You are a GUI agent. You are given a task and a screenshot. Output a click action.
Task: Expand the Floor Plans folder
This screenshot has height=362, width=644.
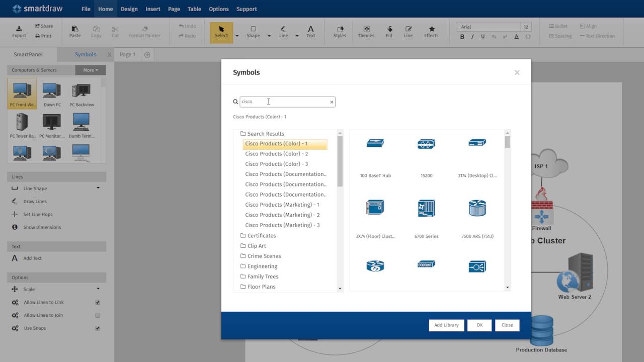(261, 287)
